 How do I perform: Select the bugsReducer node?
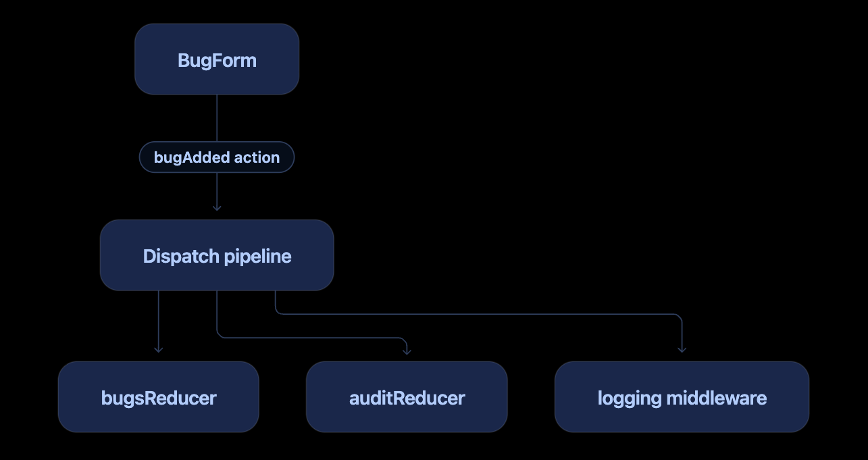pyautogui.click(x=159, y=397)
